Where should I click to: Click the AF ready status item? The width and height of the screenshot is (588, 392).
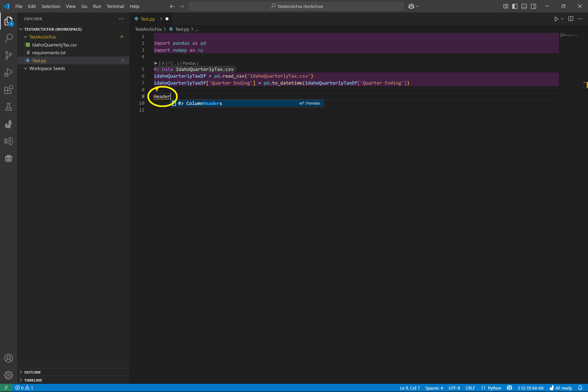(561, 388)
